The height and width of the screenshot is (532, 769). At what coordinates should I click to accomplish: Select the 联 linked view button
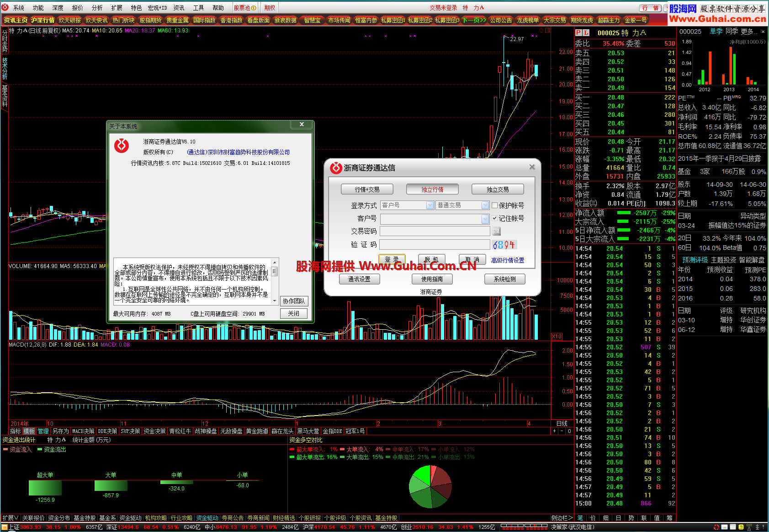pyautogui.click(x=644, y=518)
